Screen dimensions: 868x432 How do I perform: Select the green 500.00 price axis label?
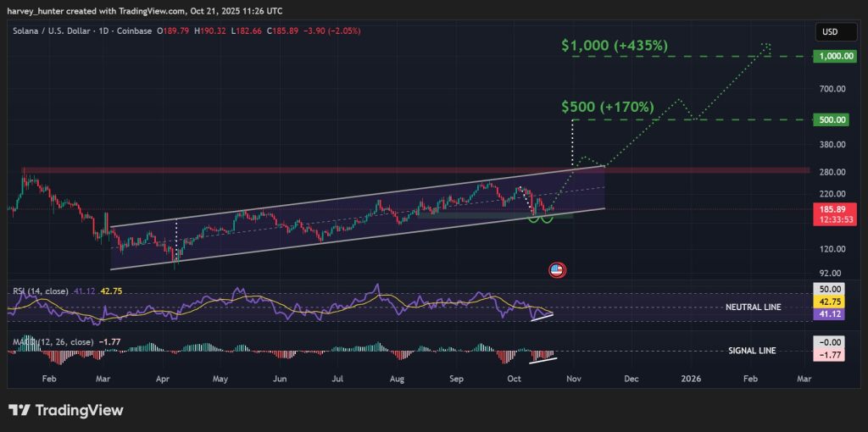[x=831, y=119]
